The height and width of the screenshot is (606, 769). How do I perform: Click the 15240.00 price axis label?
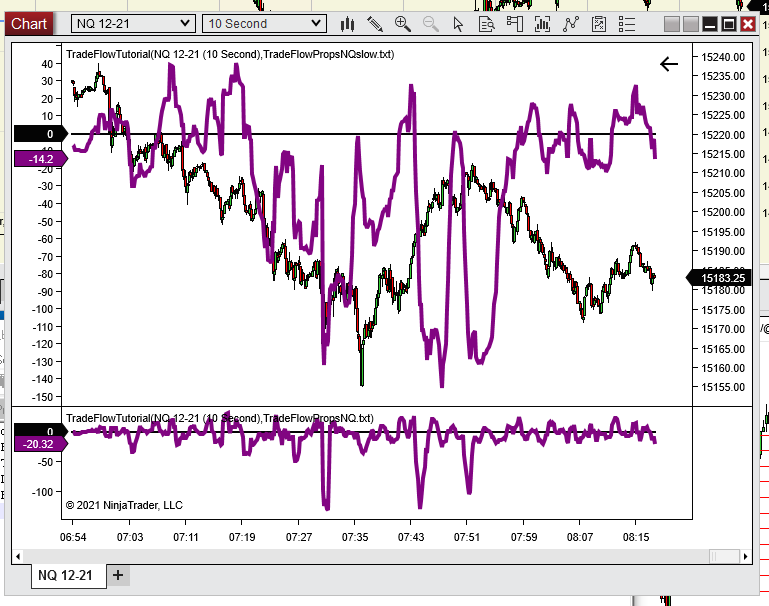723,57
